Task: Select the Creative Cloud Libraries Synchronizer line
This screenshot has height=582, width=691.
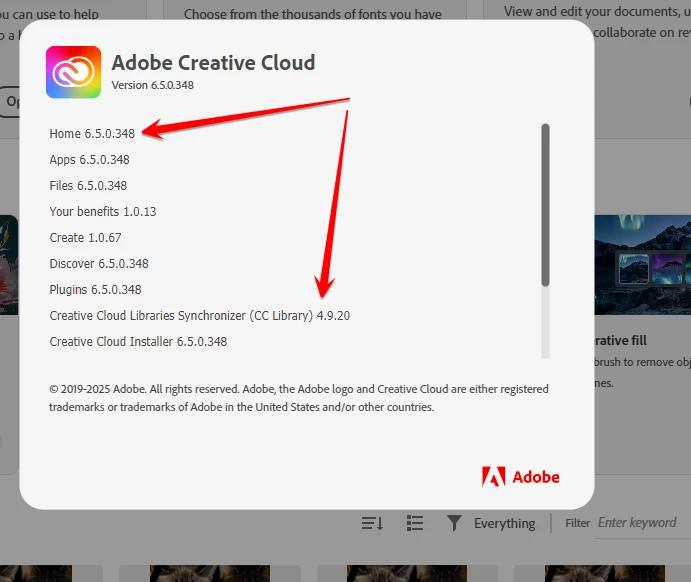Action: (x=200, y=315)
